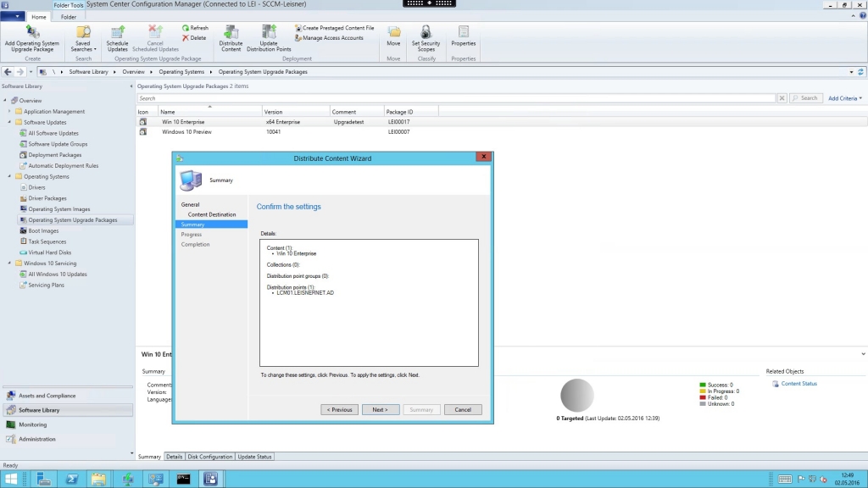868x488 pixels.
Task: Sort by Package ID column header
Action: coord(411,112)
